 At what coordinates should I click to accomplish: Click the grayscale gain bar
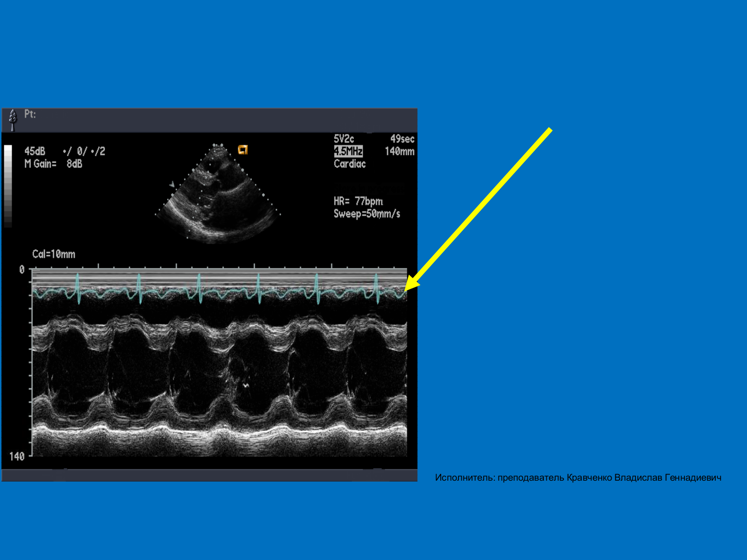click(x=8, y=186)
